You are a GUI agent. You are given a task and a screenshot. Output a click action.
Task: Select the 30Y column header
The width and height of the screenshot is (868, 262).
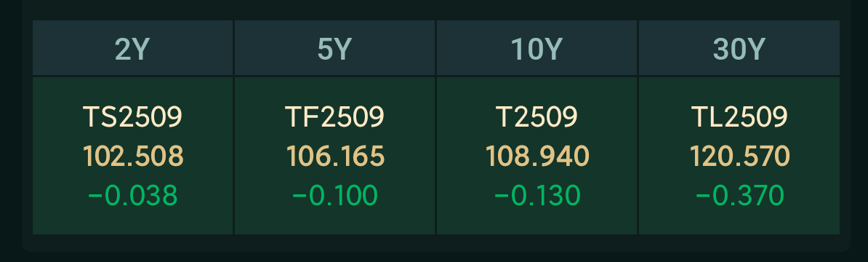point(739,47)
